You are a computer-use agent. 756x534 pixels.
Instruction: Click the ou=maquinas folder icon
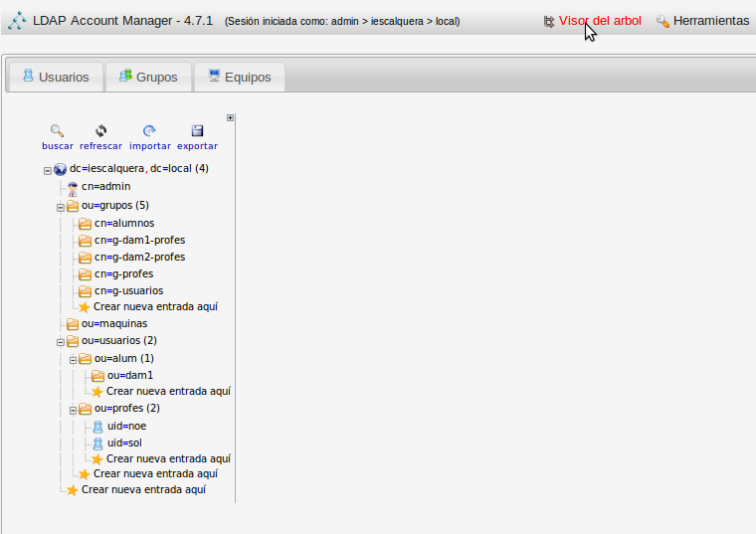(x=73, y=324)
